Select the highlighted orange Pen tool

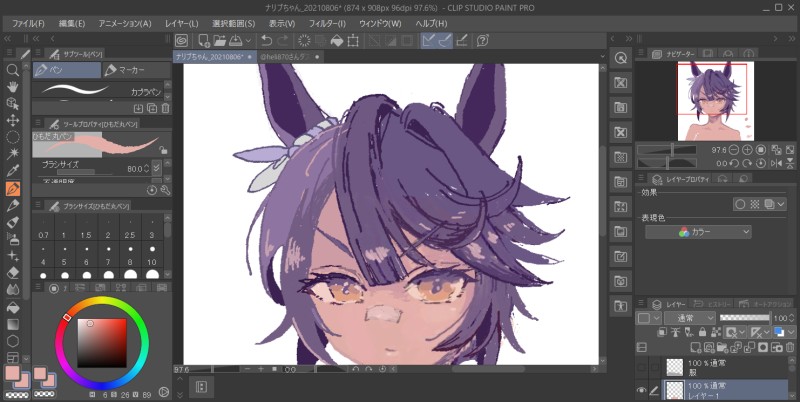(13, 189)
